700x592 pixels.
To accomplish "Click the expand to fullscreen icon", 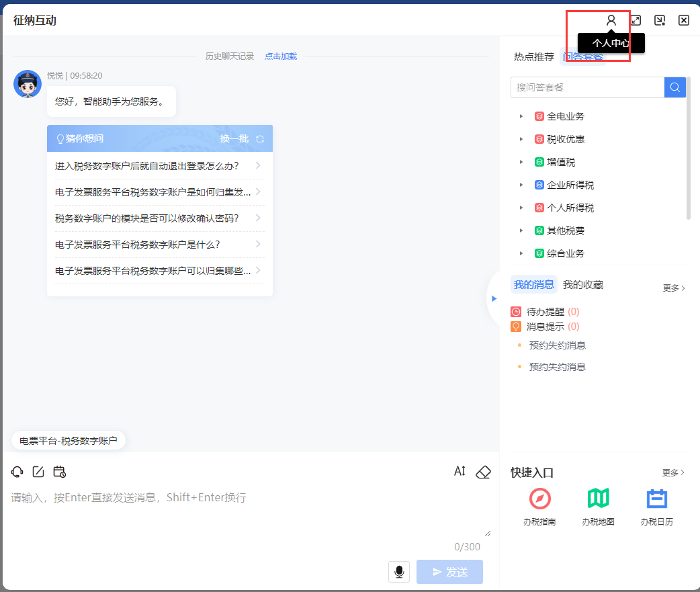I will click(x=636, y=20).
